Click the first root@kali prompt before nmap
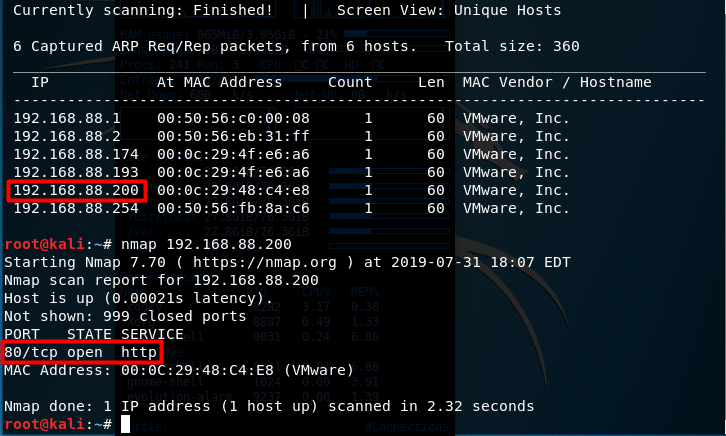This screenshot has width=726, height=436. click(58, 244)
